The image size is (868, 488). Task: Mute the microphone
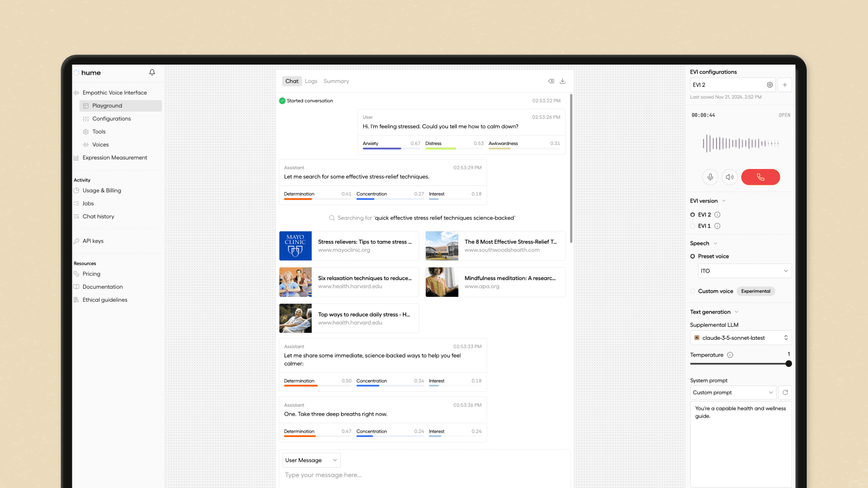tap(710, 177)
